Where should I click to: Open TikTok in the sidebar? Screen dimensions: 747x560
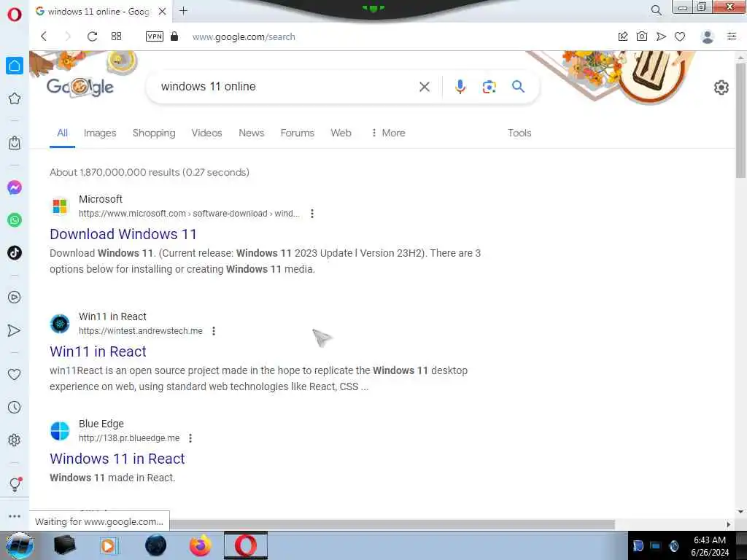click(15, 252)
